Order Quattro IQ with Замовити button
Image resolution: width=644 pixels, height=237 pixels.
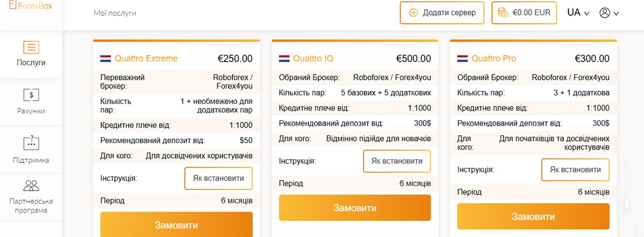pyautogui.click(x=355, y=208)
